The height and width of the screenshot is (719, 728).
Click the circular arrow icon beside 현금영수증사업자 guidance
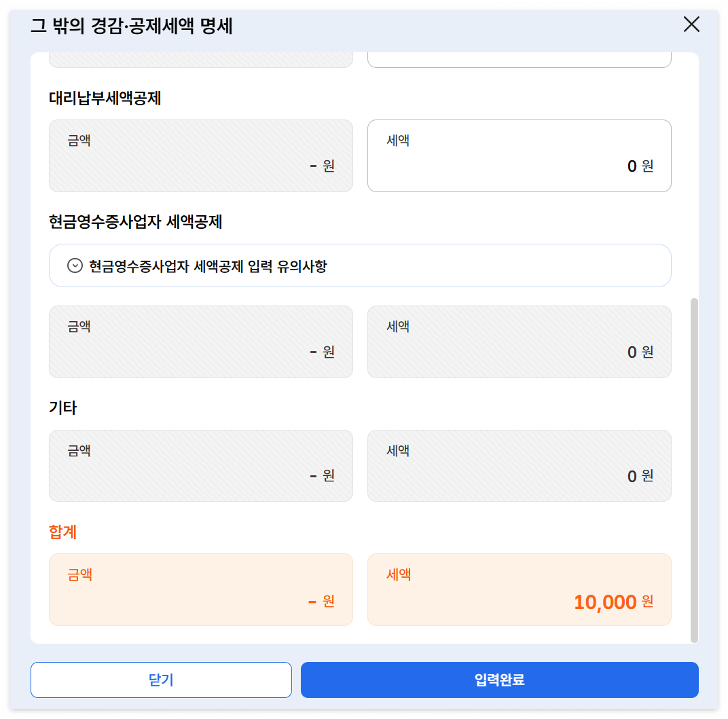[x=75, y=265]
